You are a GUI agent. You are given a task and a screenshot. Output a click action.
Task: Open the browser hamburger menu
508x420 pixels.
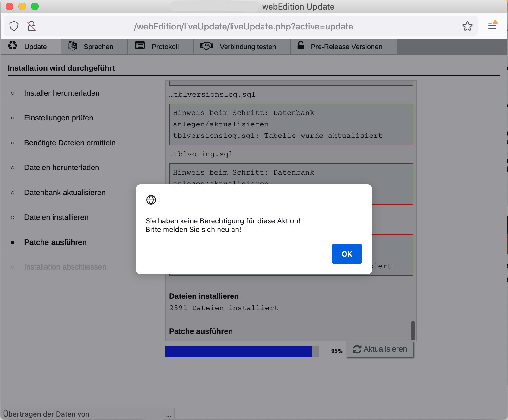click(492, 25)
